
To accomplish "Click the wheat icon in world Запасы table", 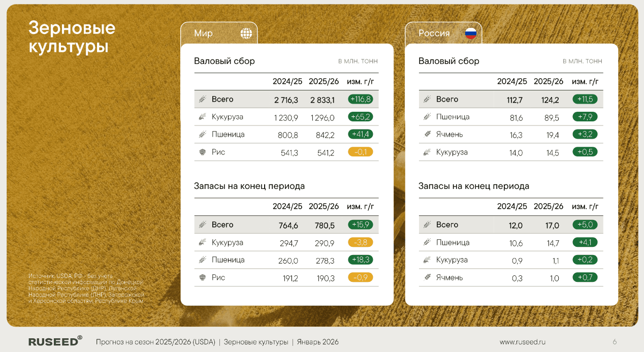I will 202,260.
